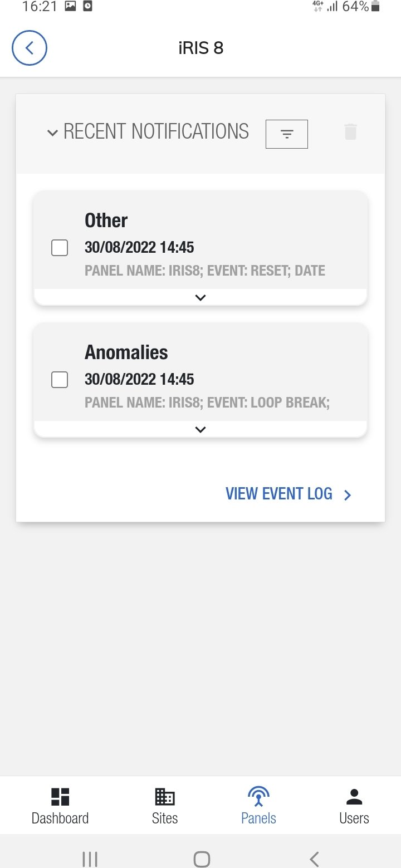
Task: Tap the Panels antenna icon
Action: (258, 797)
